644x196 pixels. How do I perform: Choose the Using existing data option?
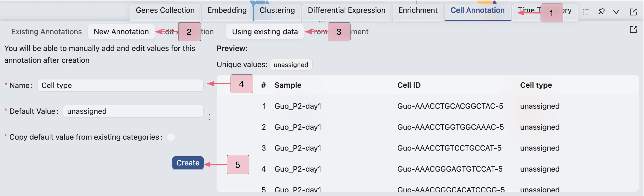pyautogui.click(x=265, y=32)
